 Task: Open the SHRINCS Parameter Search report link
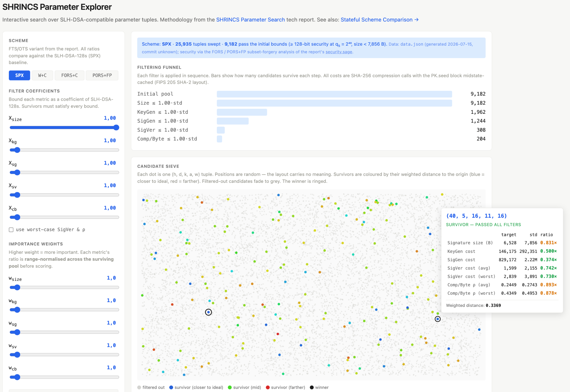point(250,20)
